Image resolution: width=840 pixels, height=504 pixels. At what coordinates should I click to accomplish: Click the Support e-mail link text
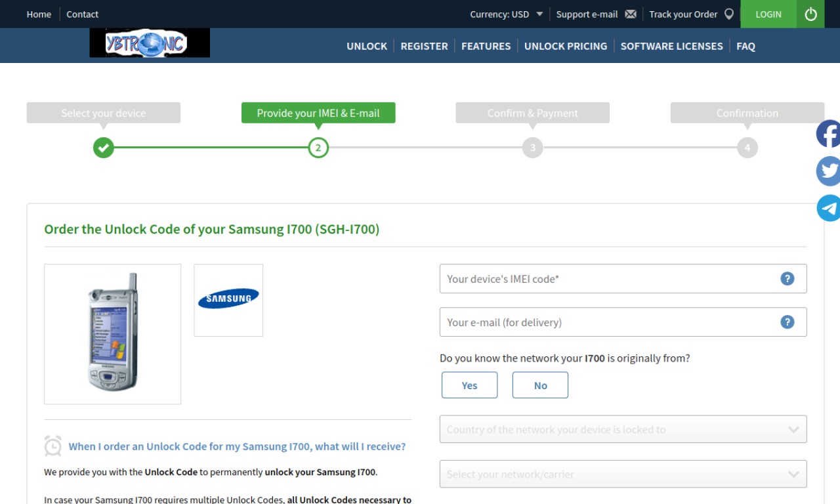[x=587, y=14]
